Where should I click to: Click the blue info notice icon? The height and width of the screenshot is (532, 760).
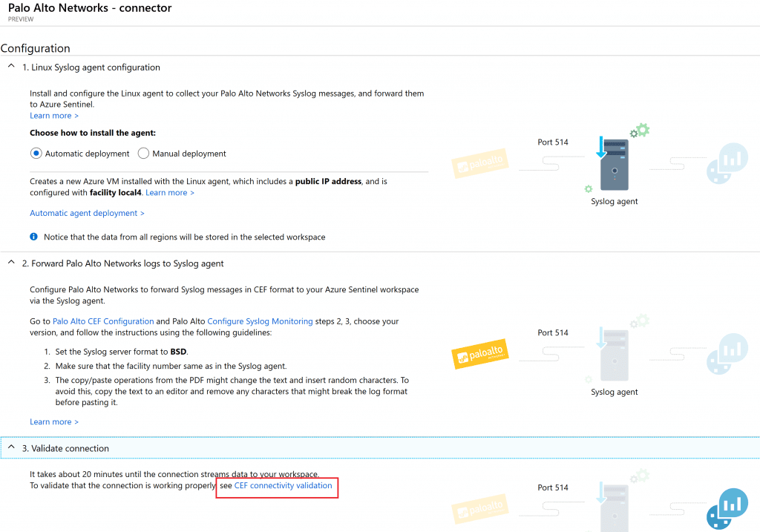click(33, 237)
